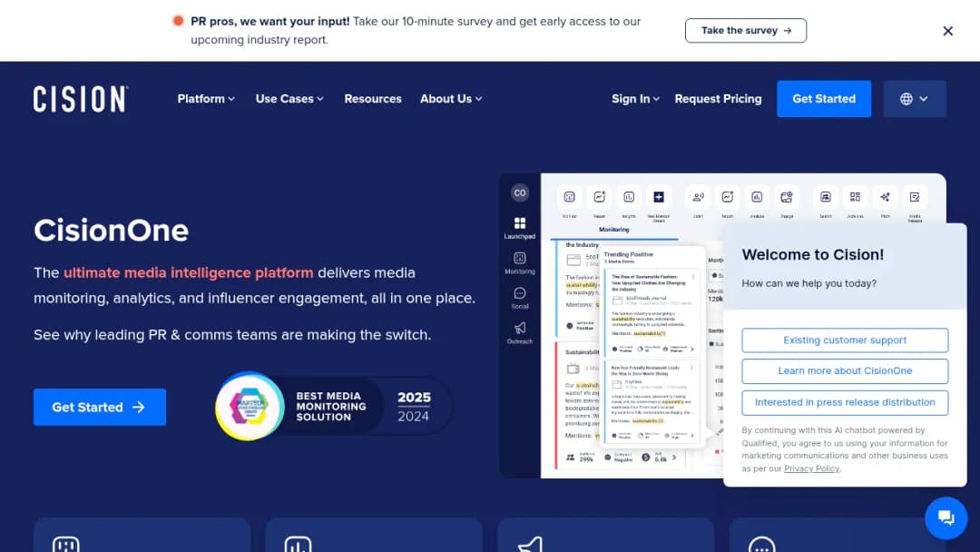Choose Existing customer support in chatbot
The image size is (980, 552).
(845, 340)
